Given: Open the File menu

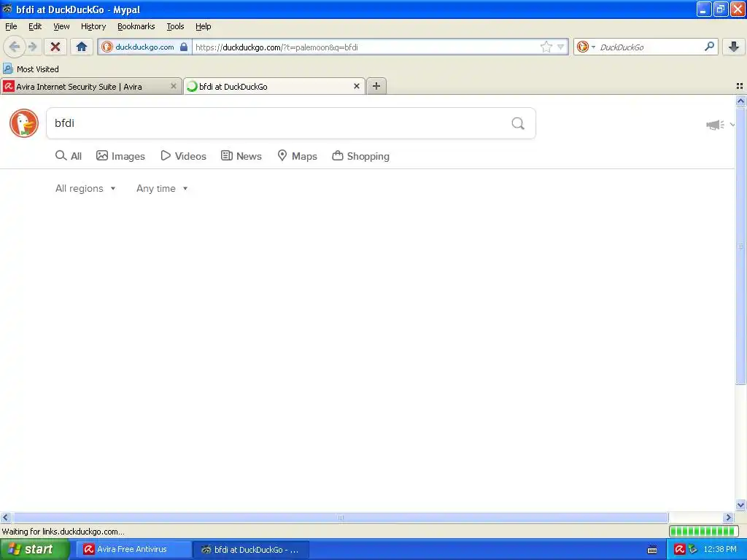Looking at the screenshot, I should pyautogui.click(x=11, y=26).
